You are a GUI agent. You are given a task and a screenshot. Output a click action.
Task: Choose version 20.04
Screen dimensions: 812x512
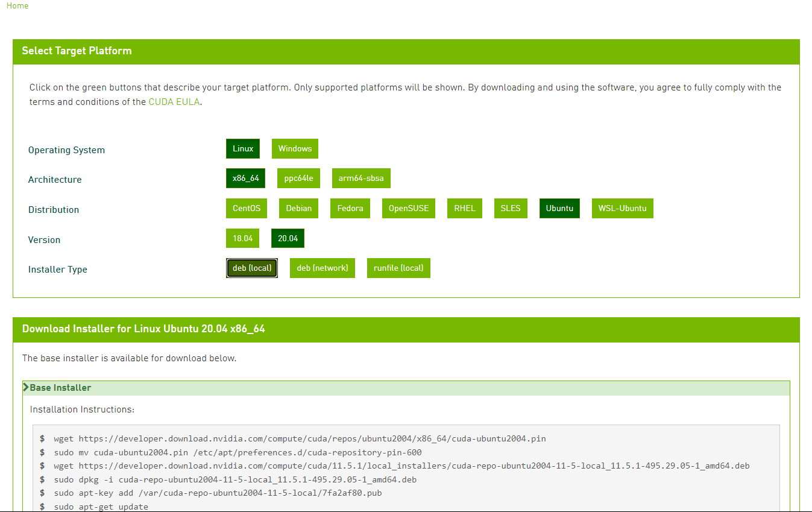[x=288, y=238]
